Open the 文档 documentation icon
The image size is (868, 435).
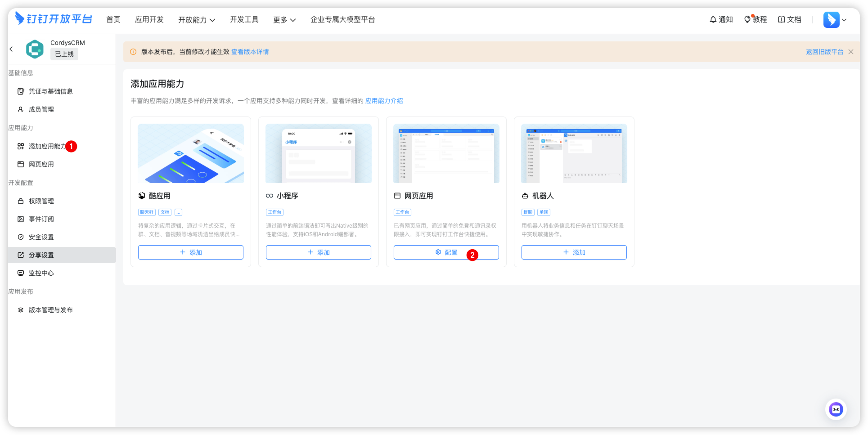coord(789,19)
